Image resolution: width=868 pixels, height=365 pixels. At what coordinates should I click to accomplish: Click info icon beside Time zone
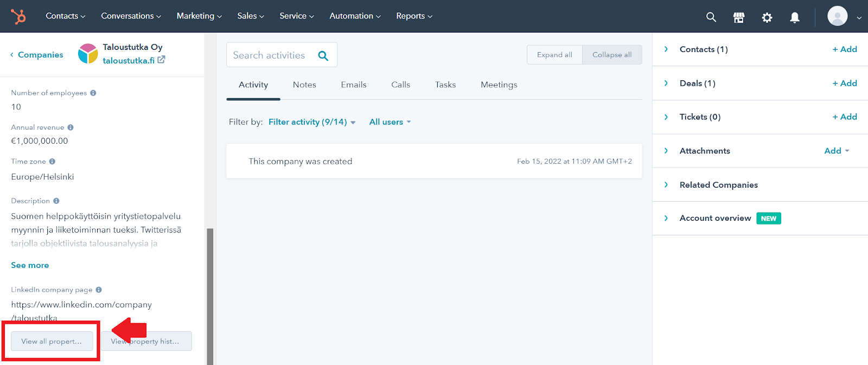(x=52, y=162)
